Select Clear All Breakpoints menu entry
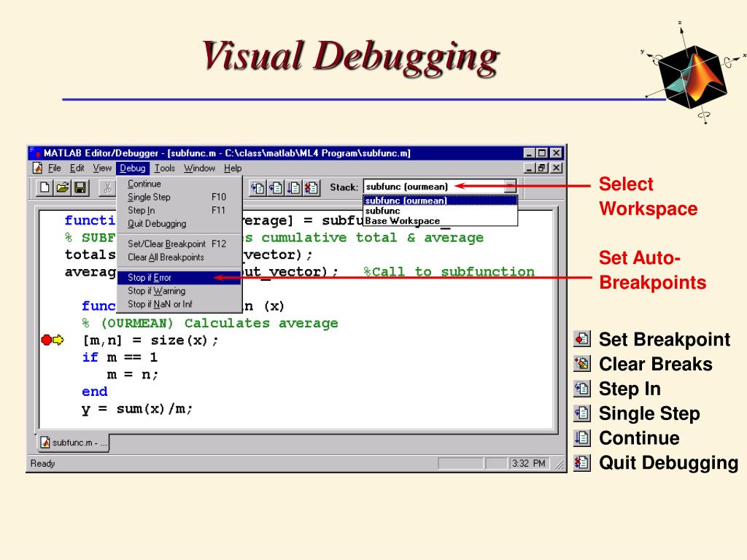Screen dimensions: 747x560 coord(179,257)
